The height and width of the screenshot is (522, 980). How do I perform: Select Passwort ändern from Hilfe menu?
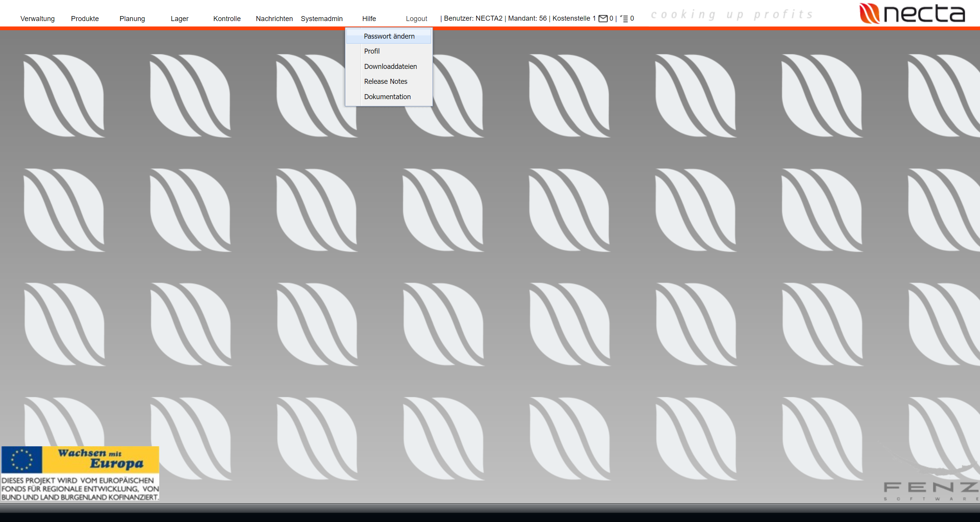(x=389, y=36)
